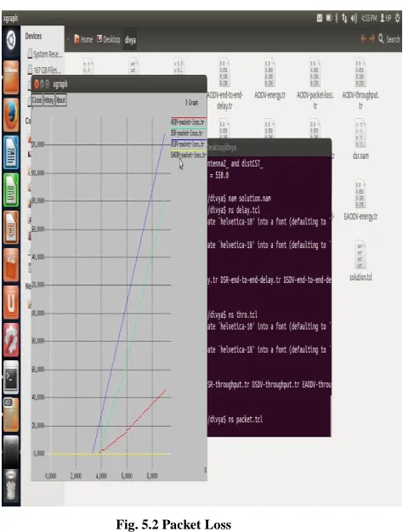Click the DSDV-packet-loss.tr legend entry
The height and width of the screenshot is (532, 403).
pyautogui.click(x=188, y=144)
